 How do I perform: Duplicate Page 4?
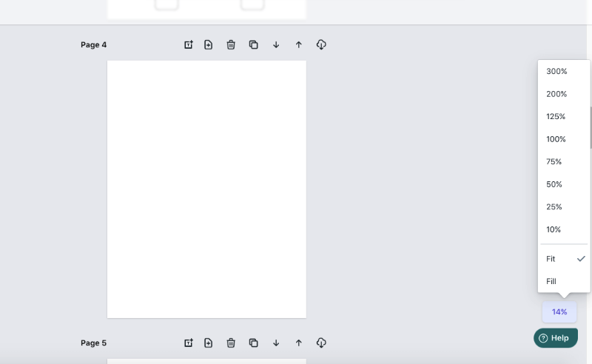253,44
